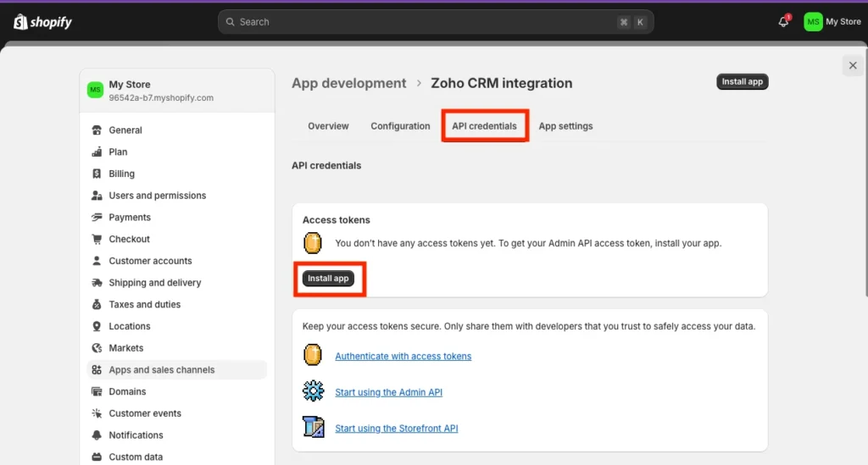Click the Billing icon in sidebar

click(x=97, y=174)
